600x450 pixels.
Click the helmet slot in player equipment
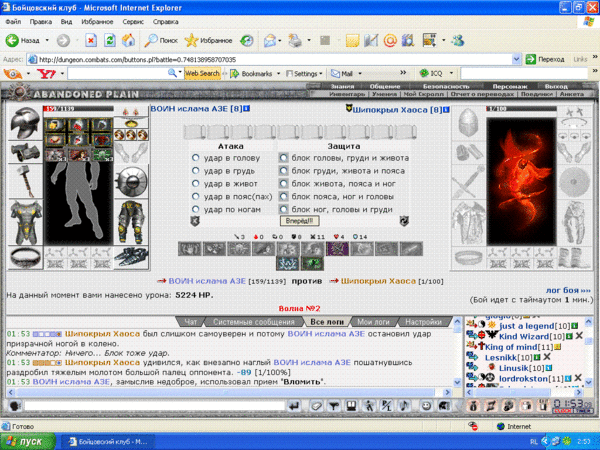(x=25, y=122)
